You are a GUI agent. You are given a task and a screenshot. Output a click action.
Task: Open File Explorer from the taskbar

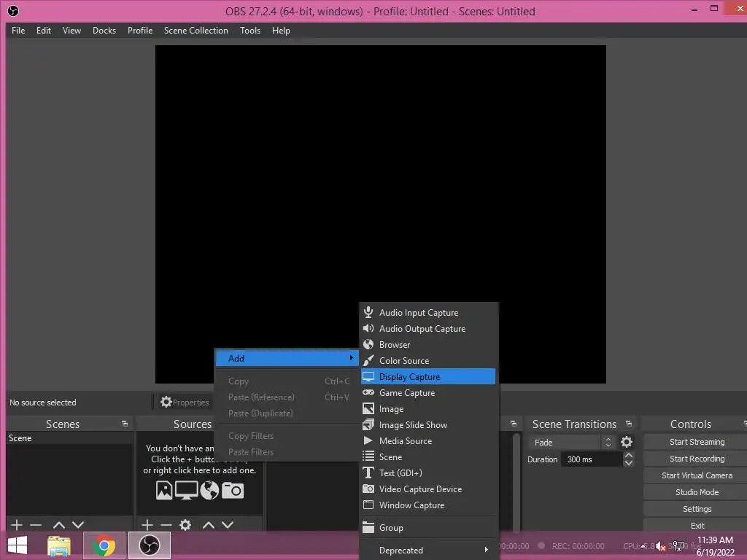59,546
